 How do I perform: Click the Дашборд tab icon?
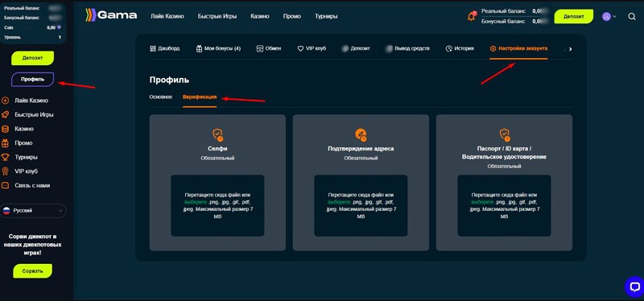153,48
